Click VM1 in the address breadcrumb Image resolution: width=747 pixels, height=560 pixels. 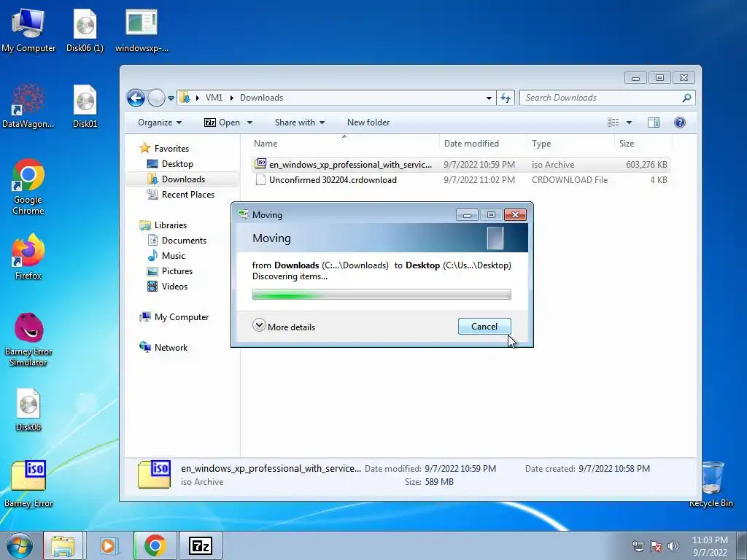click(214, 98)
